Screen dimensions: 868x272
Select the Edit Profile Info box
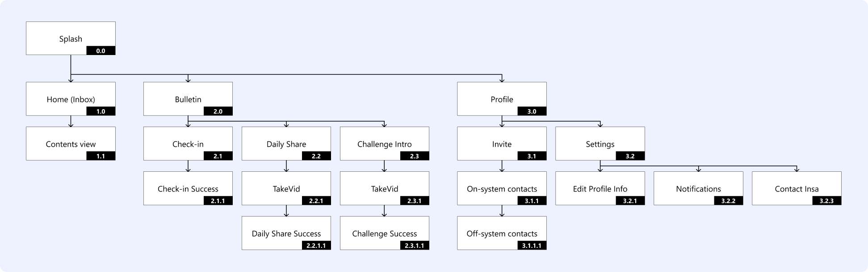600,188
